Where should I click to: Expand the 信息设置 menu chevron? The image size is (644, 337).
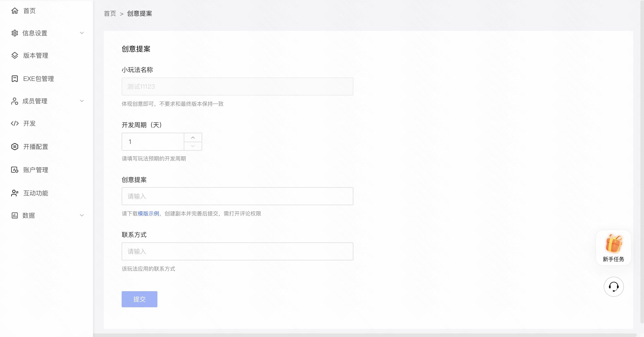(x=82, y=33)
